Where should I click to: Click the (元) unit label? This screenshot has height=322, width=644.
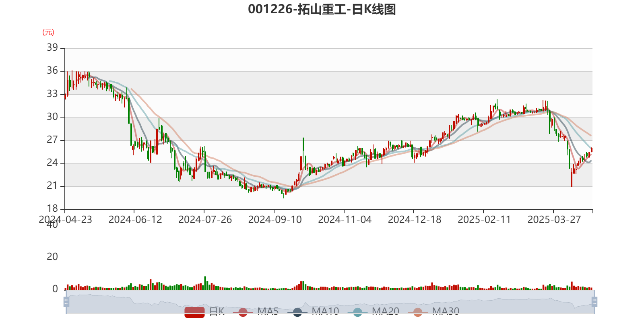point(48,32)
